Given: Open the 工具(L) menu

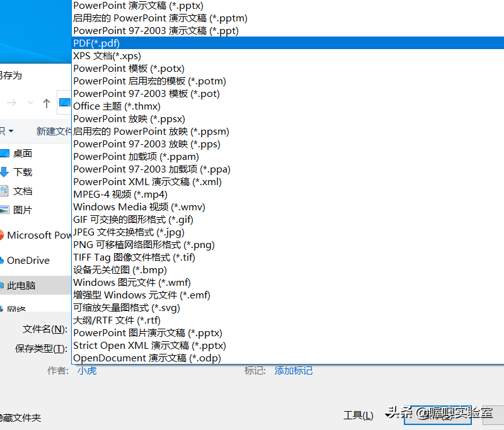Looking at the screenshot, I should coord(358,416).
